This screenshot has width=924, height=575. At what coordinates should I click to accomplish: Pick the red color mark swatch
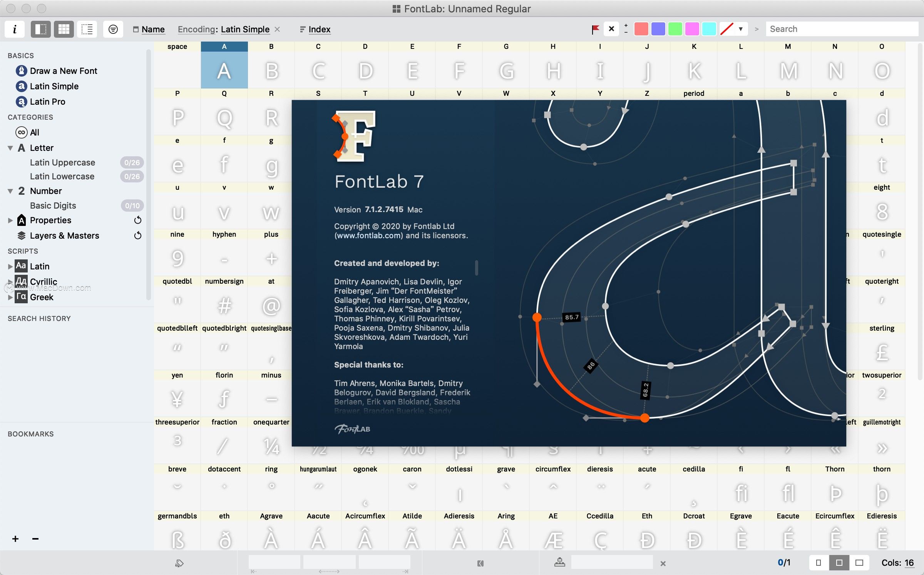click(x=641, y=29)
